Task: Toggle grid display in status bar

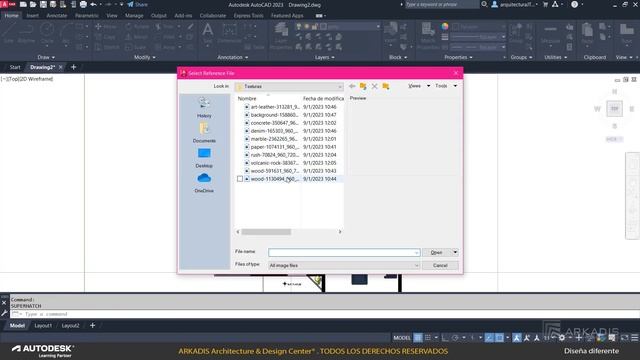Action: click(x=418, y=338)
